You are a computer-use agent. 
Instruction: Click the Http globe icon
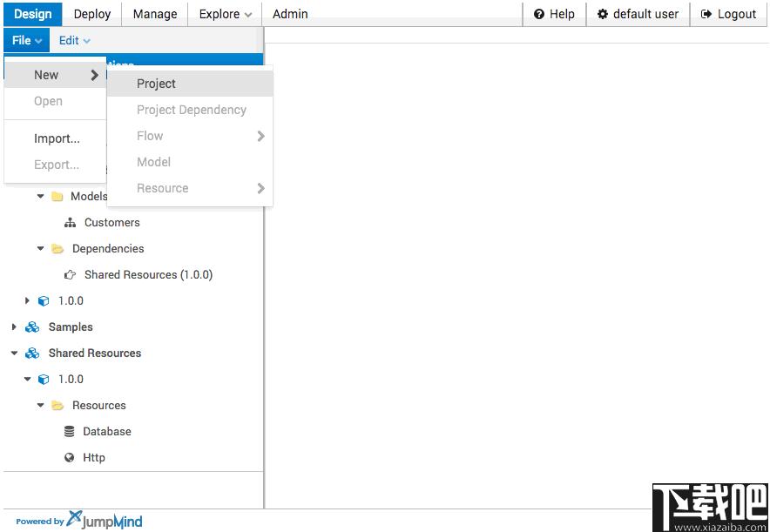coord(69,457)
